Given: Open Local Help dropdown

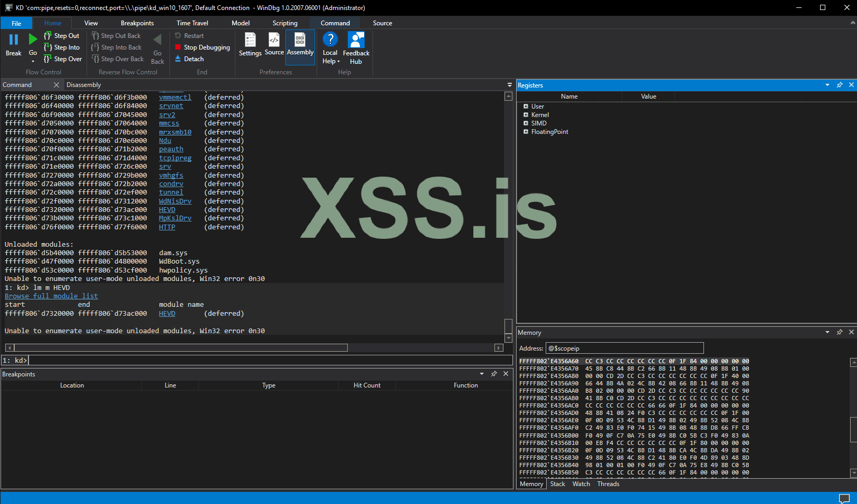Looking at the screenshot, I should [330, 62].
